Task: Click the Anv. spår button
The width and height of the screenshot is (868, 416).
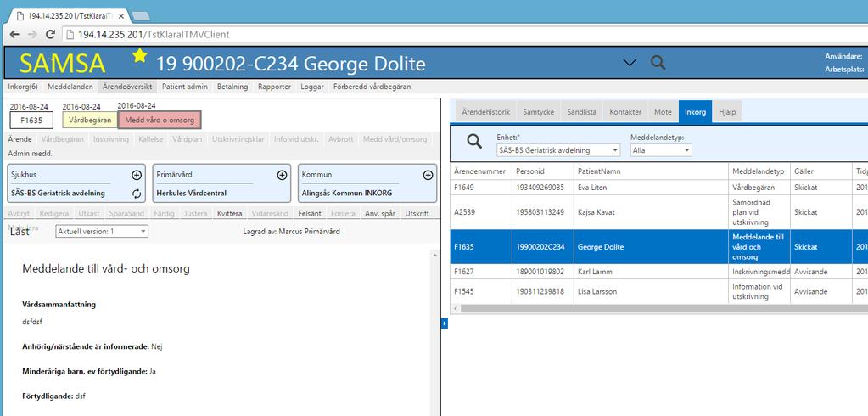Action: pyautogui.click(x=380, y=213)
